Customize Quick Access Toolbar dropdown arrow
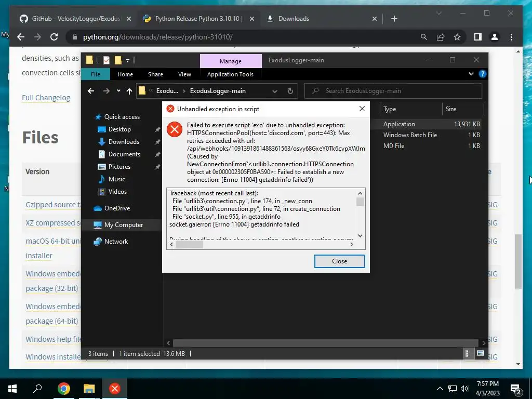Screen dimensions: 532x399 [128, 61]
